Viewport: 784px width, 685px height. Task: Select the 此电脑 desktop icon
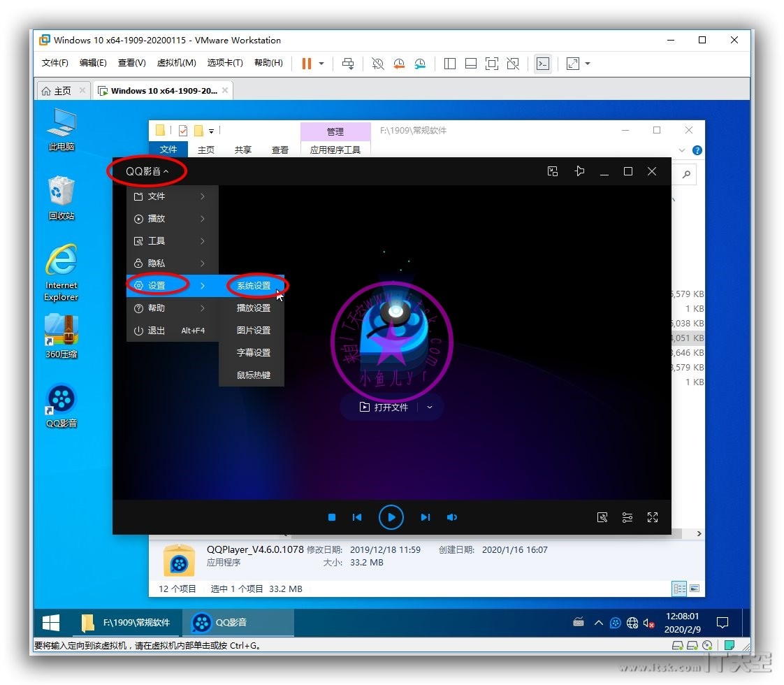pos(61,129)
